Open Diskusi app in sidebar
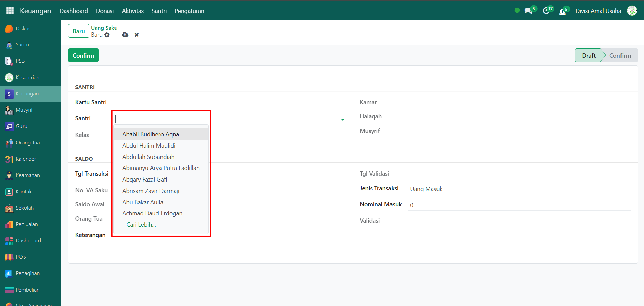The height and width of the screenshot is (306, 644). coord(24,29)
